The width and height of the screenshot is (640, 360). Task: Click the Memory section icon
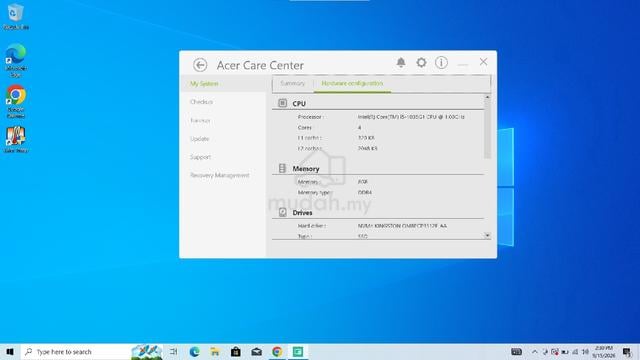click(x=282, y=168)
